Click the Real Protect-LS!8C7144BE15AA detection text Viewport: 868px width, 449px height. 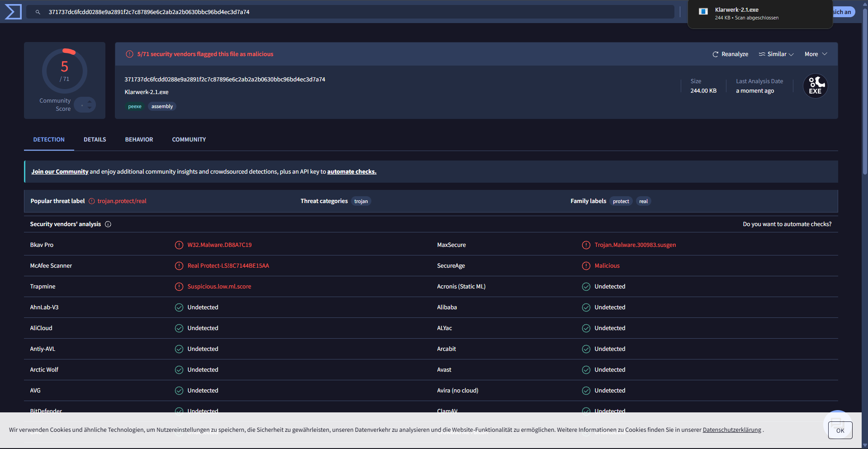(x=228, y=266)
